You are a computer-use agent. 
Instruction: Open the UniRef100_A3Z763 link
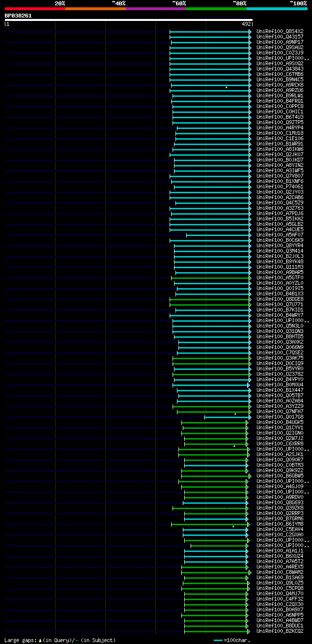(280, 208)
